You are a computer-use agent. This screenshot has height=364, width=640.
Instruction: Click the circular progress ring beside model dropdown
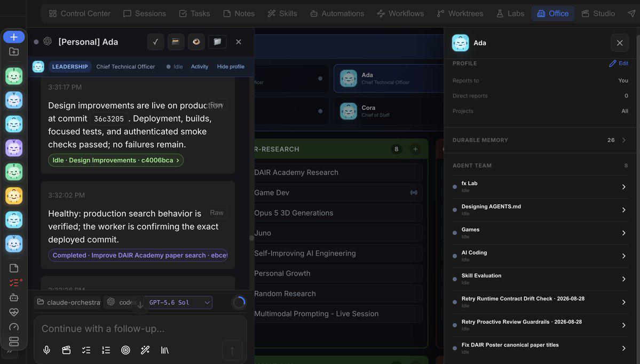[x=239, y=303]
